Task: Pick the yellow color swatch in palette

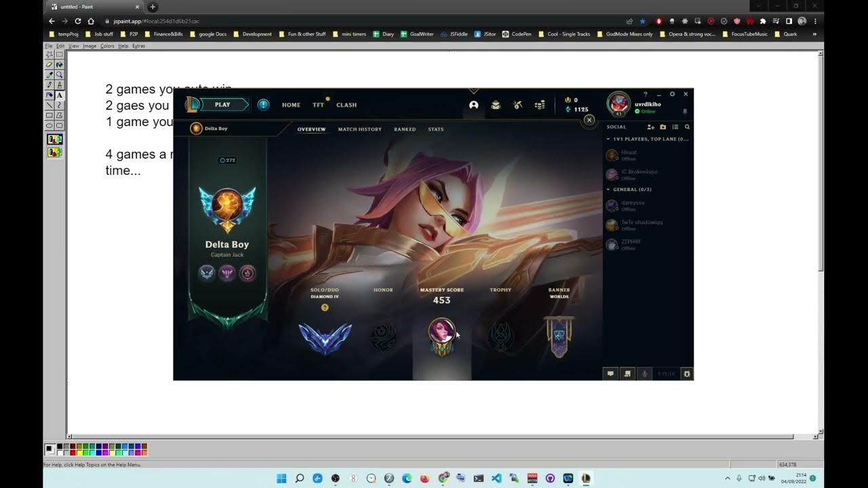Action: (x=79, y=453)
